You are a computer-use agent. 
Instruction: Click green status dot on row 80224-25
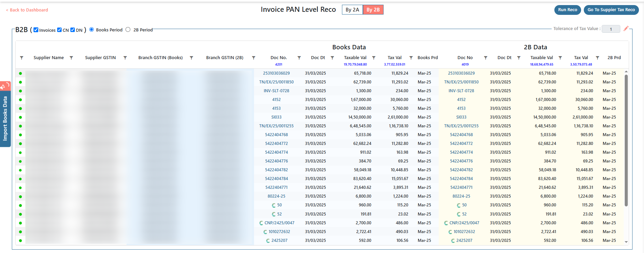pyautogui.click(x=20, y=197)
